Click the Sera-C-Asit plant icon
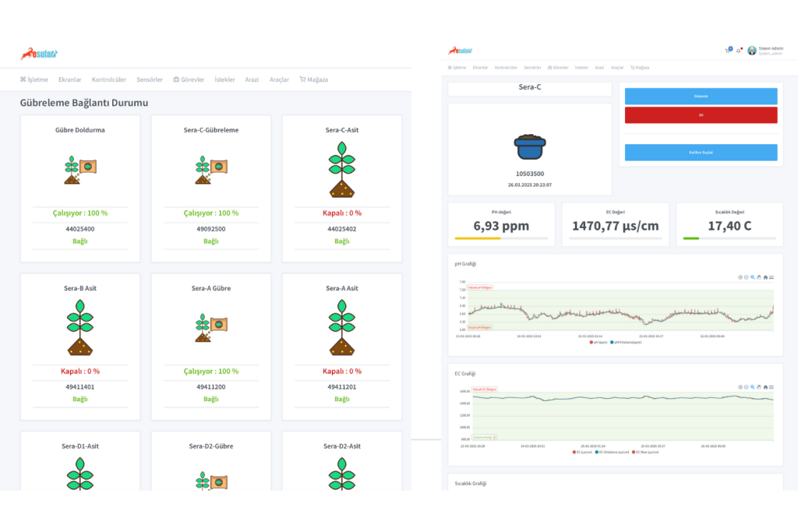The height and width of the screenshot is (532, 798). [341, 170]
